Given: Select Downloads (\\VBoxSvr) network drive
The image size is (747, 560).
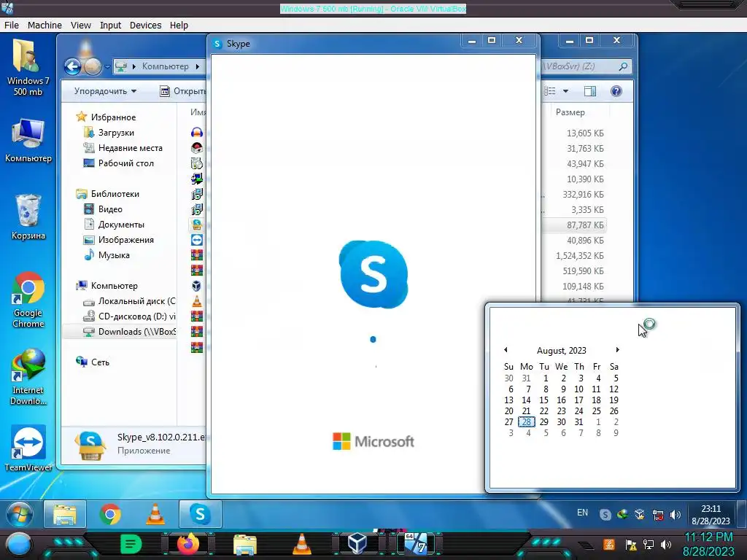Looking at the screenshot, I should pos(136,332).
